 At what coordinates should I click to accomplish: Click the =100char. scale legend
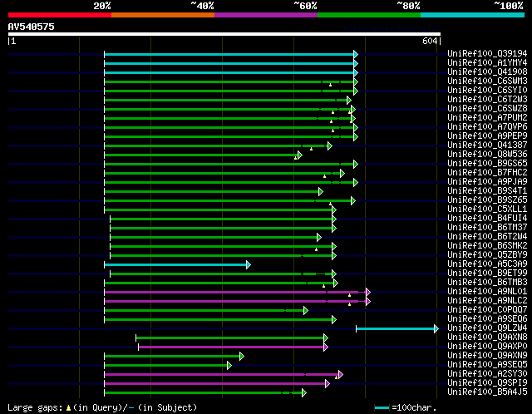pyautogui.click(x=406, y=407)
